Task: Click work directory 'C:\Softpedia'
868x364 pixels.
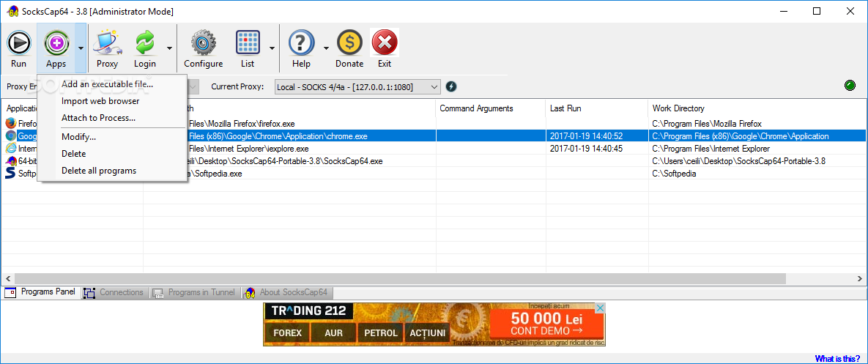Action: 674,174
